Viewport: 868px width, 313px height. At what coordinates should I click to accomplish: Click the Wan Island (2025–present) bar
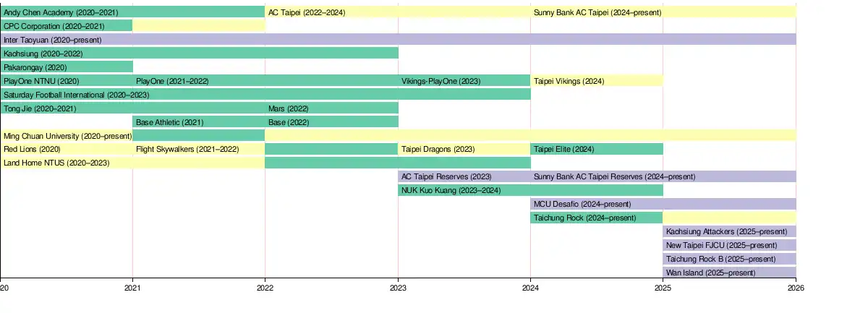tap(728, 273)
